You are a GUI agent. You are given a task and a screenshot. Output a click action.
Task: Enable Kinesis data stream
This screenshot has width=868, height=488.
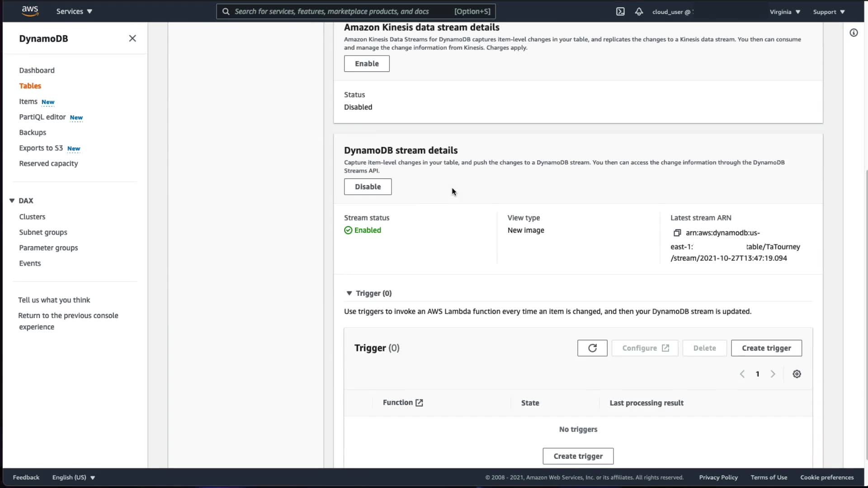(367, 64)
